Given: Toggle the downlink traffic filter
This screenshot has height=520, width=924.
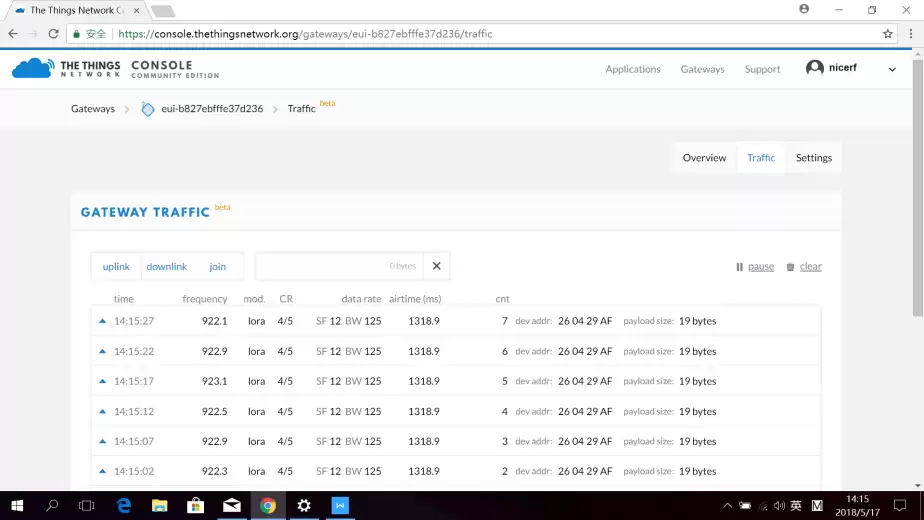Looking at the screenshot, I should tap(166, 267).
